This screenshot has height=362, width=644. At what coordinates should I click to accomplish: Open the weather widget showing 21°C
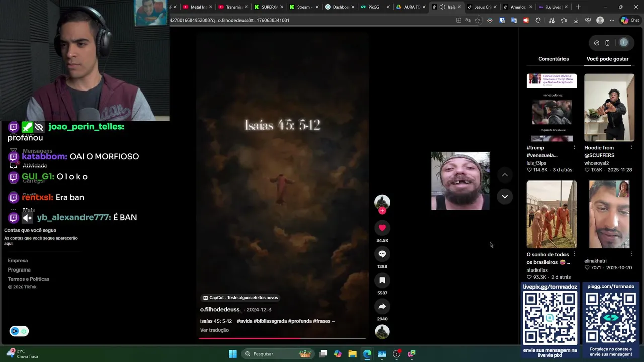click(23, 353)
